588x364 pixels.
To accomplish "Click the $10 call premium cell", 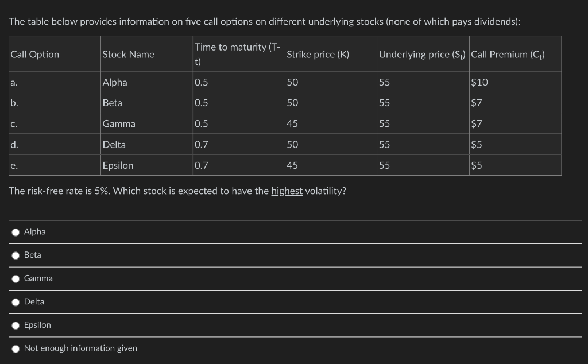I will coord(479,82).
